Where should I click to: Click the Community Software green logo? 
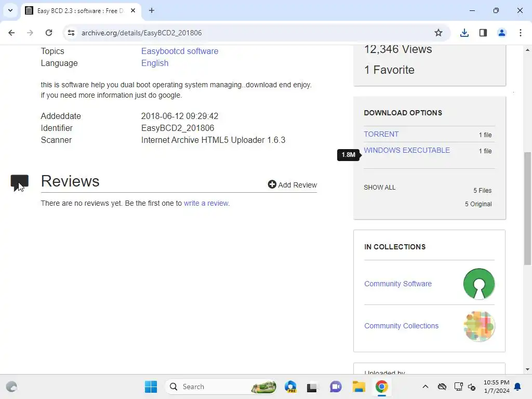(x=478, y=284)
